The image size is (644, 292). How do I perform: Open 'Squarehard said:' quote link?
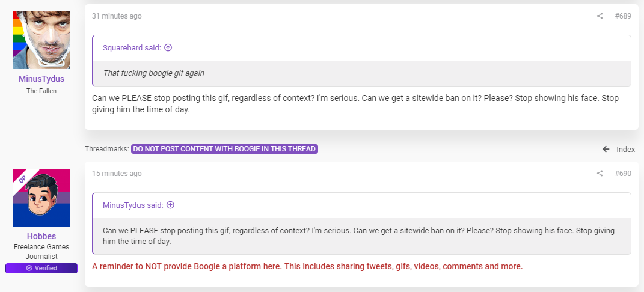(x=132, y=48)
